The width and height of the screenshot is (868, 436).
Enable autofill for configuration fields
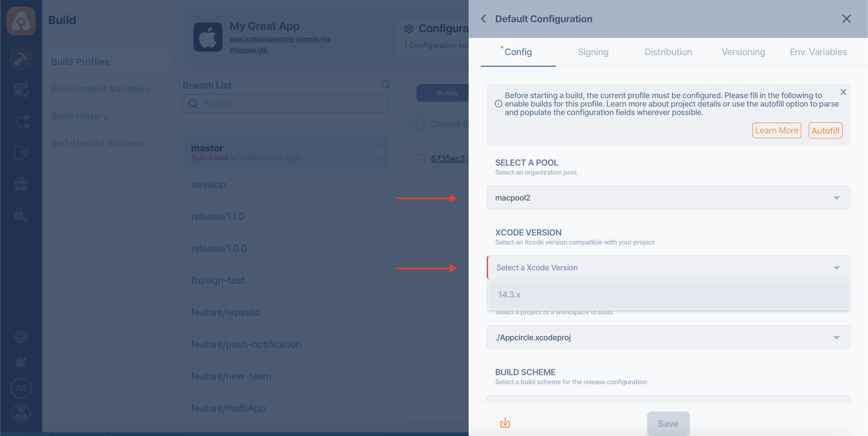coord(826,129)
